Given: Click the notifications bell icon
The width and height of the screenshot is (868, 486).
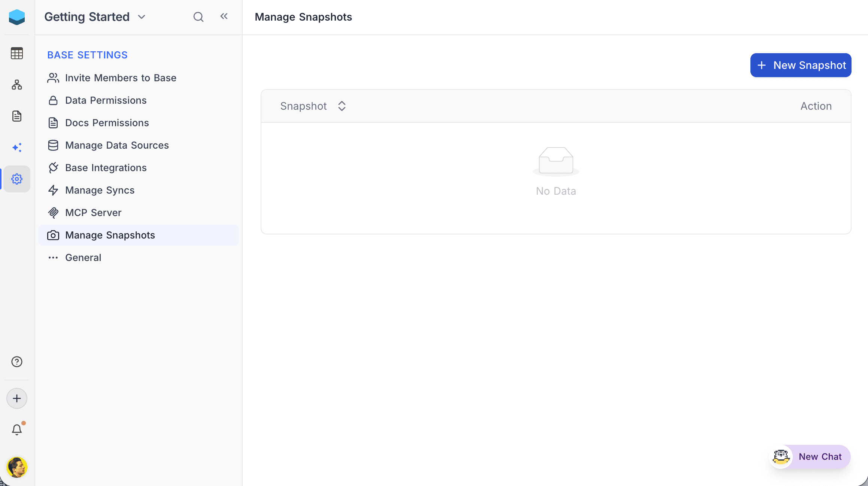Looking at the screenshot, I should [x=17, y=429].
